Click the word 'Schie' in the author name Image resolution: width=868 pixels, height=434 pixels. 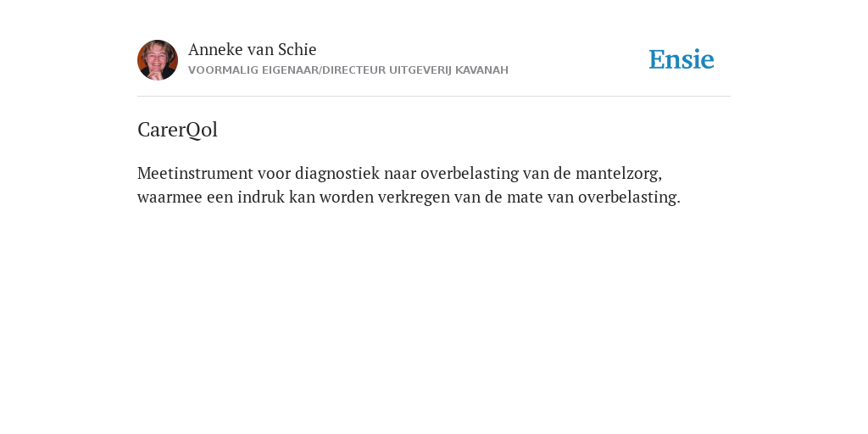tap(297, 49)
